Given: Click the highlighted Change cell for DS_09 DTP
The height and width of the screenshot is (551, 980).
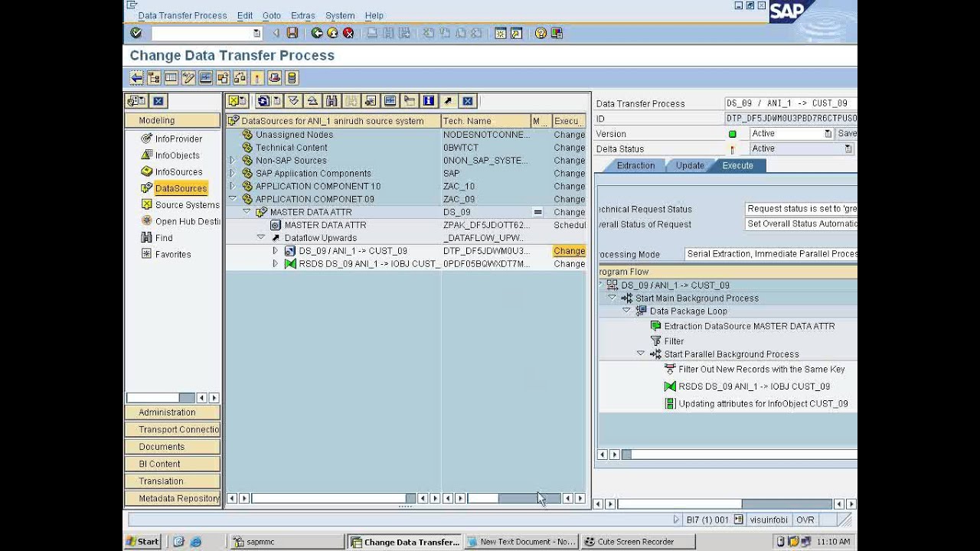Looking at the screenshot, I should [569, 251].
